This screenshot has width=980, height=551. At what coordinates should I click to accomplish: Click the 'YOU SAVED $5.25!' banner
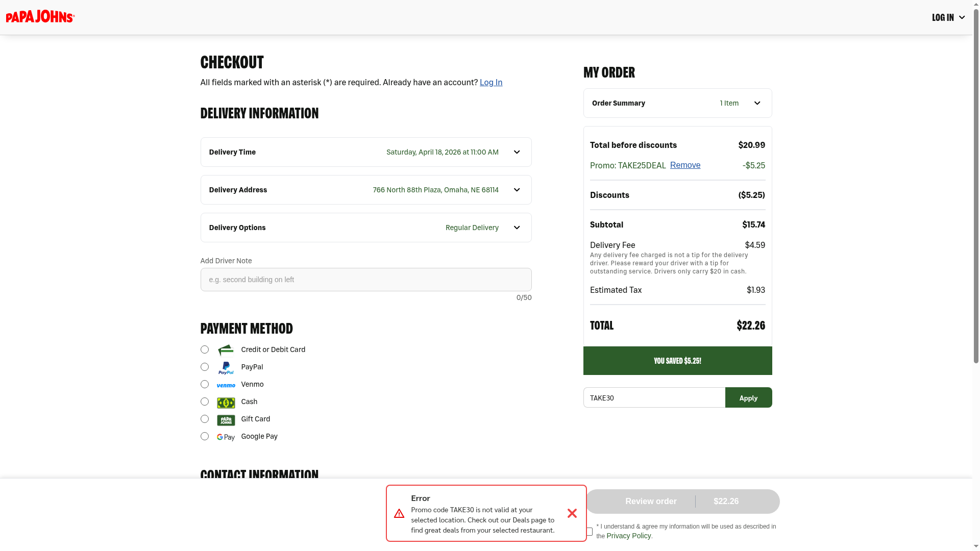point(678,361)
